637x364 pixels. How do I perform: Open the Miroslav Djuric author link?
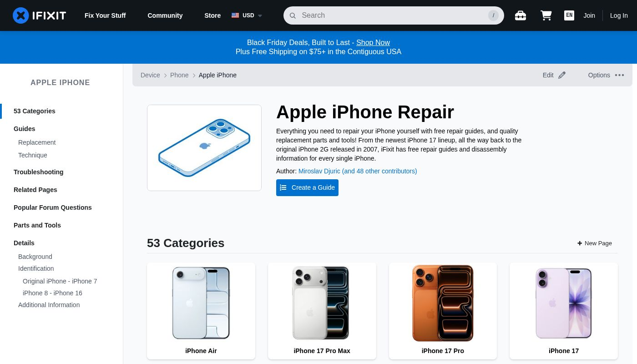[x=358, y=171]
